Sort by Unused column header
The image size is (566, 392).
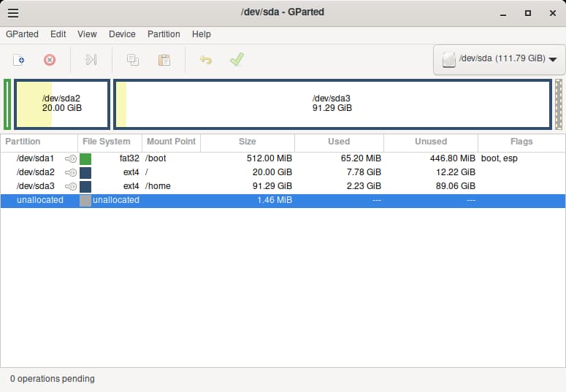point(431,142)
